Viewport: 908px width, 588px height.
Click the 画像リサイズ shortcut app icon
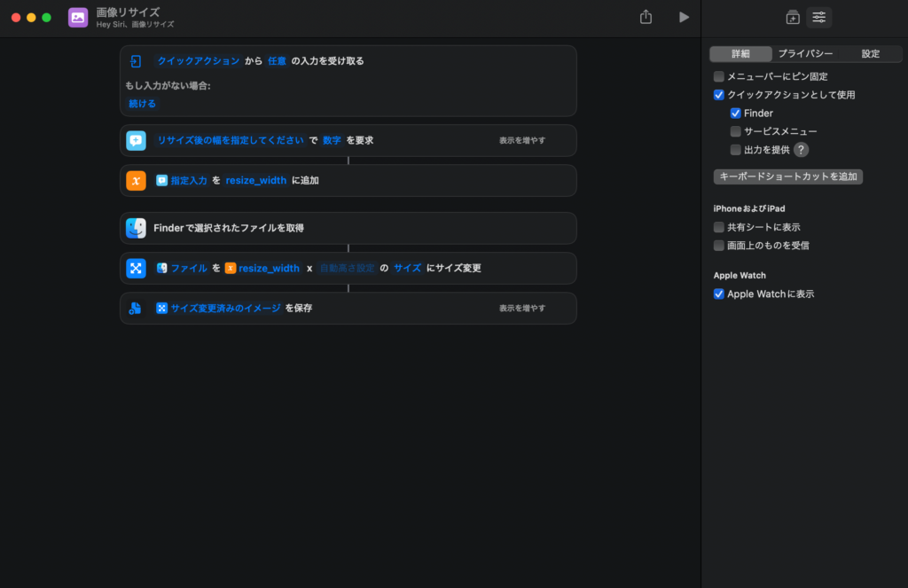coord(78,17)
